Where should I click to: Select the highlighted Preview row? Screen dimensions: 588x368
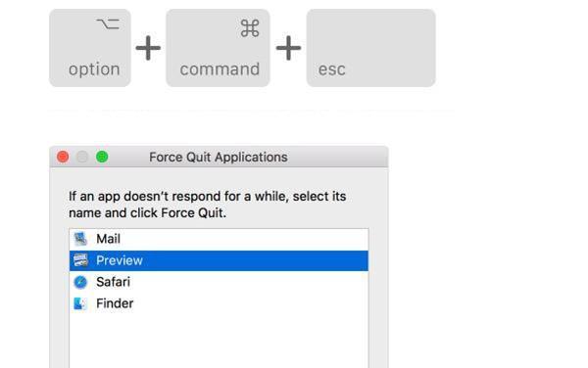point(219,260)
